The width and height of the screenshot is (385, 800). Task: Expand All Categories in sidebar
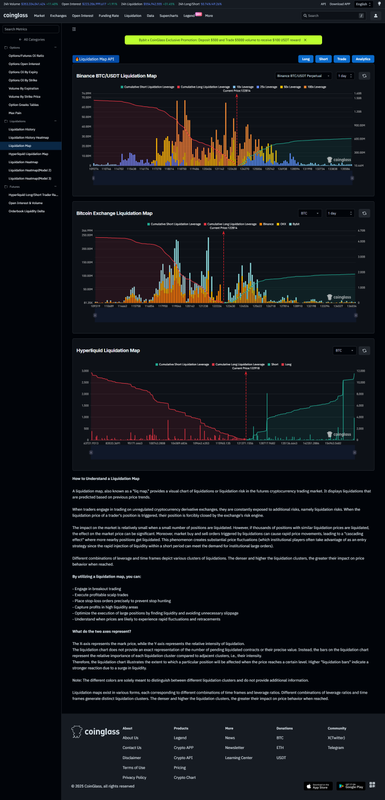point(31,39)
